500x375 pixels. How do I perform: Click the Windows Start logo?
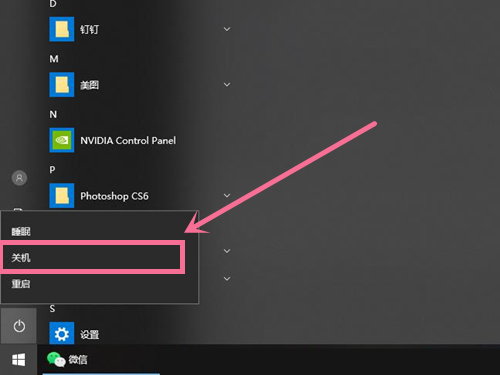coord(19,360)
